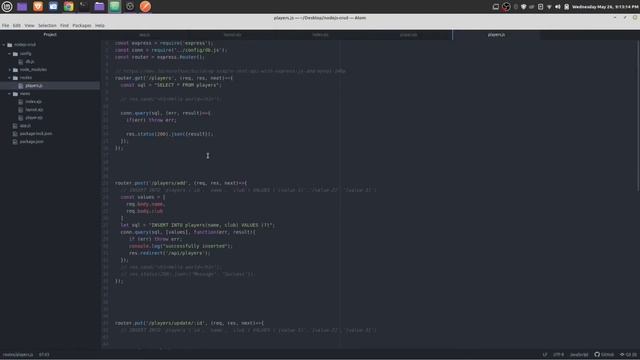Open Chrome from the top panel
This screenshot has width=640, height=360.
(x=68, y=7)
